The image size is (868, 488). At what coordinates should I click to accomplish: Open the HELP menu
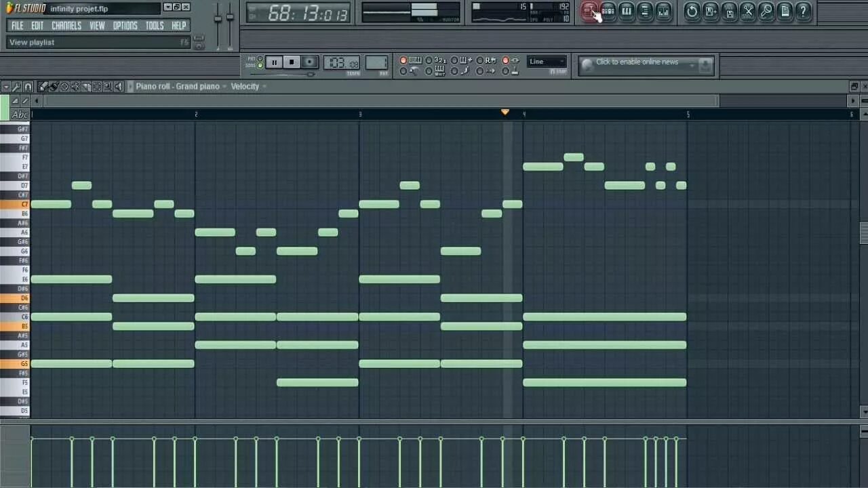pos(179,26)
